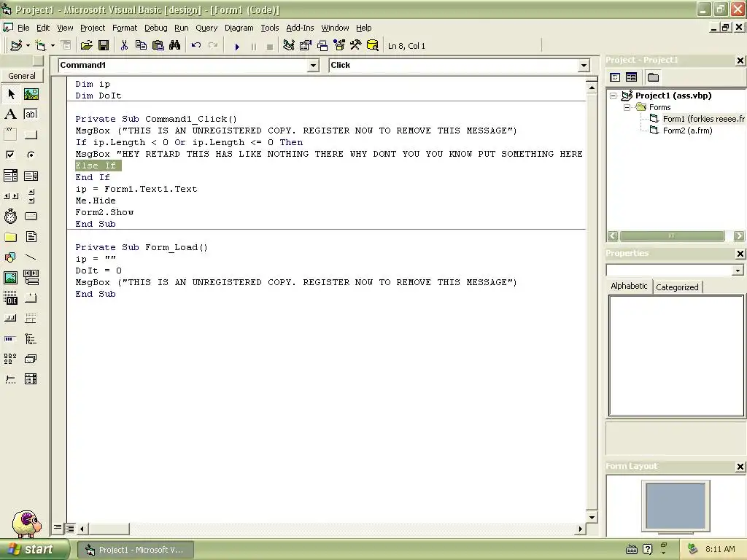The width and height of the screenshot is (747, 560).
Task: Click the form thumbnail in Form Layout
Action: coord(676,506)
